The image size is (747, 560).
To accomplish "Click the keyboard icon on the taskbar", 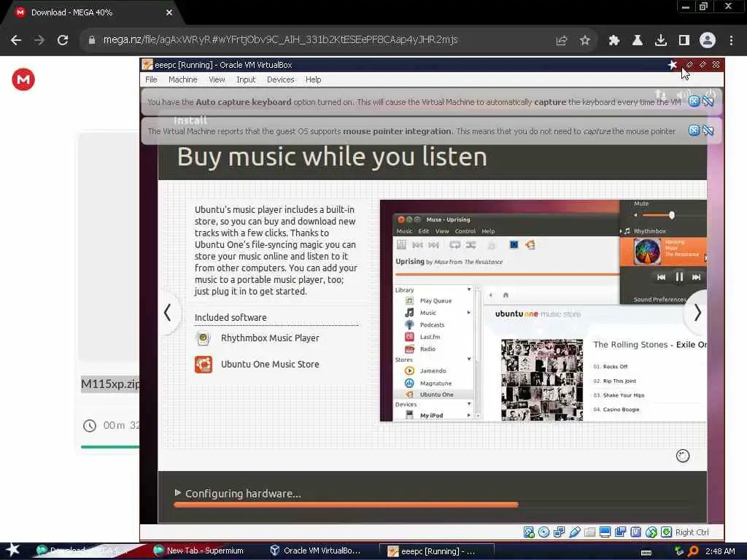I will coord(646,552).
